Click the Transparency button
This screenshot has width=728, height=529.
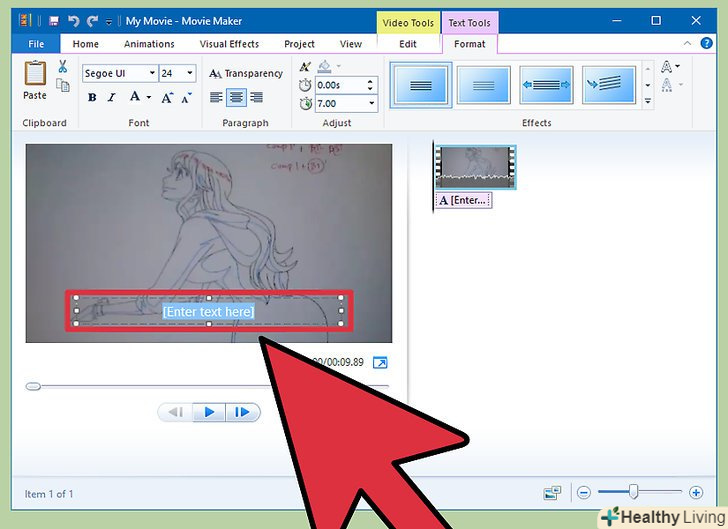[245, 73]
